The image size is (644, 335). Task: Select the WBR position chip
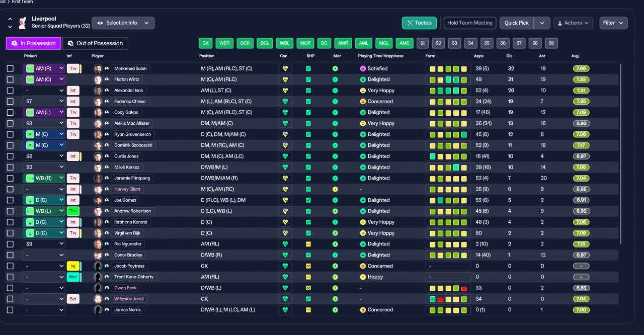pyautogui.click(x=224, y=43)
